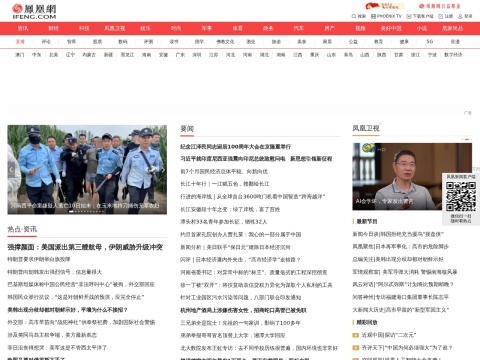The image size is (480, 360).
Task: Open the 国学 section
Action: pyautogui.click(x=199, y=42)
